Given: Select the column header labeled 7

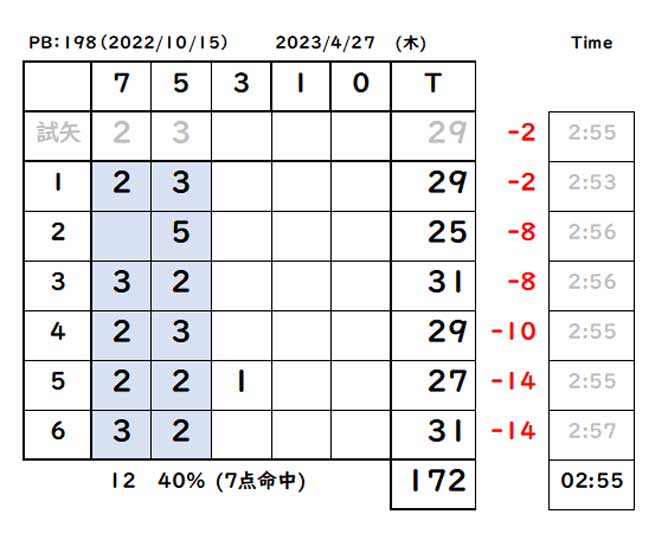Looking at the screenshot, I should 121,86.
